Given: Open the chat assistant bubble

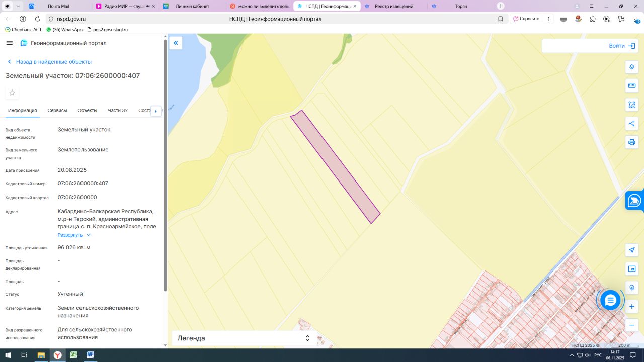Looking at the screenshot, I should (610, 301).
